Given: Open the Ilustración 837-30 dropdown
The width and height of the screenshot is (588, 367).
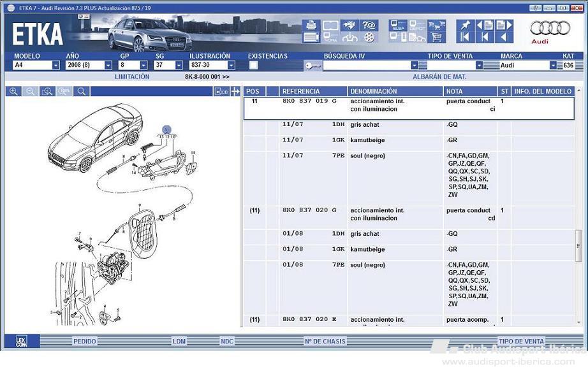Looking at the screenshot, I should coord(231,65).
